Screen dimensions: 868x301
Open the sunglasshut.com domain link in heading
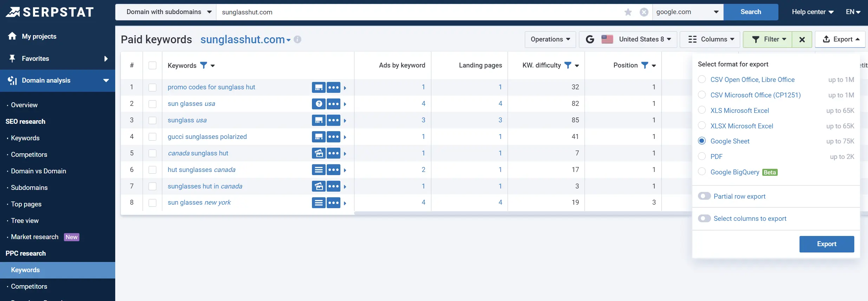tap(242, 39)
